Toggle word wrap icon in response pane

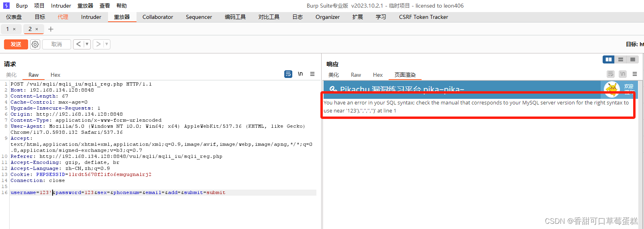tap(611, 74)
